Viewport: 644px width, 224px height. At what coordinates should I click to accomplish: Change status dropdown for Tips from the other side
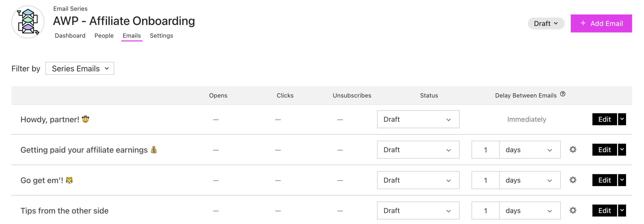point(418,211)
